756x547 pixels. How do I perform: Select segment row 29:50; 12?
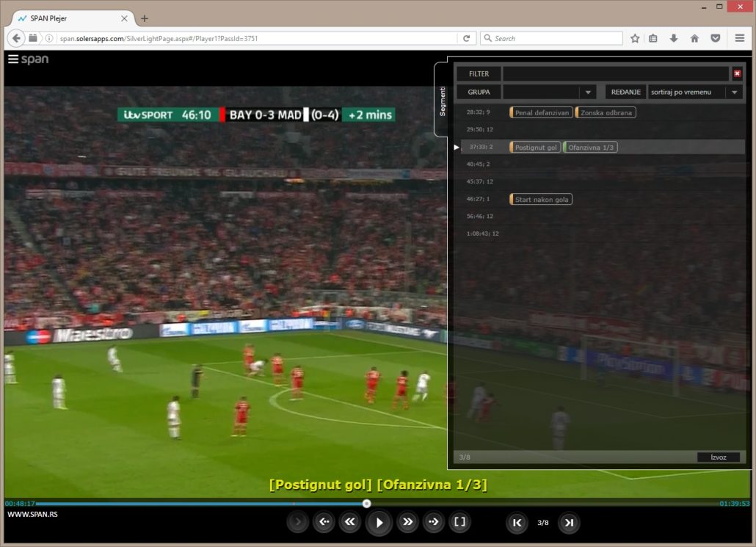click(x=600, y=129)
